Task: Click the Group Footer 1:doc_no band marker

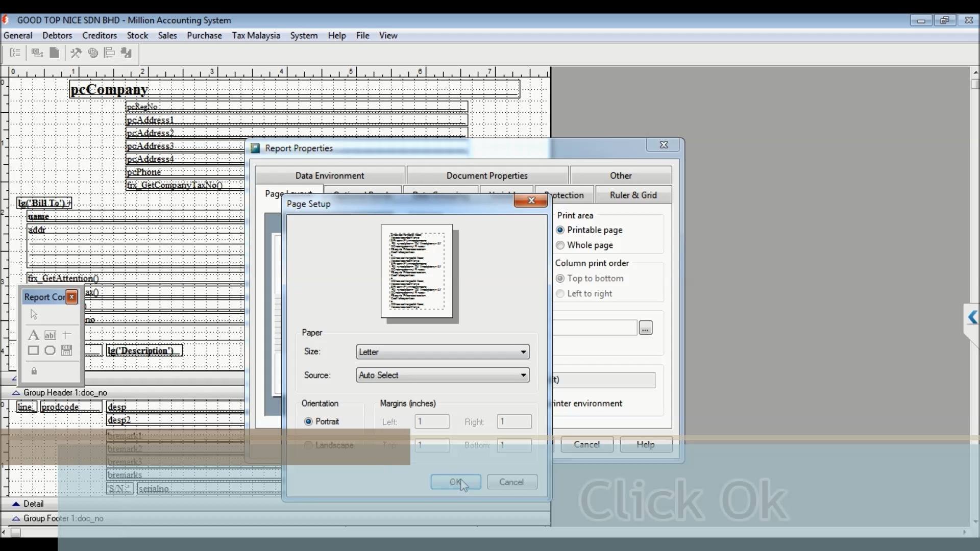Action: click(16, 518)
